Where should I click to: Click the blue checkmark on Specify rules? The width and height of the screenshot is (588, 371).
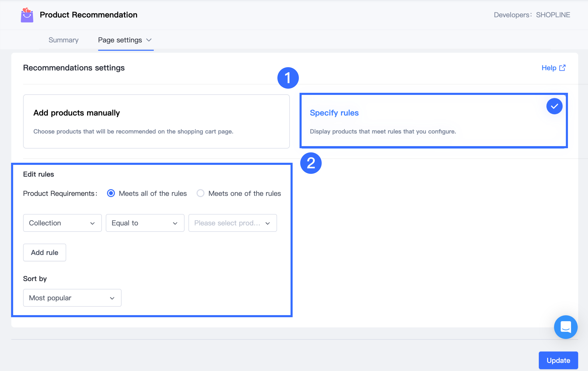[x=554, y=106]
